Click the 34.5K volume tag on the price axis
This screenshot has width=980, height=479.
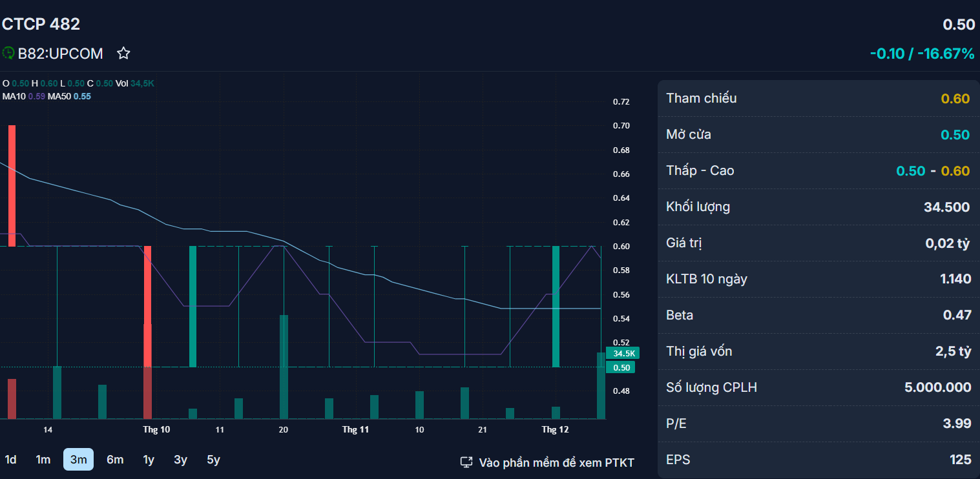coord(625,354)
